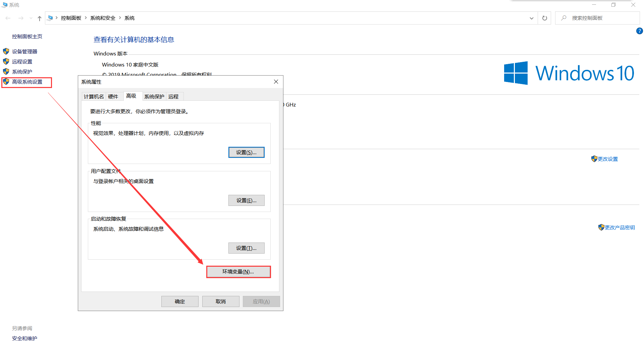Click the shield icon beside 更改设置

click(x=594, y=159)
